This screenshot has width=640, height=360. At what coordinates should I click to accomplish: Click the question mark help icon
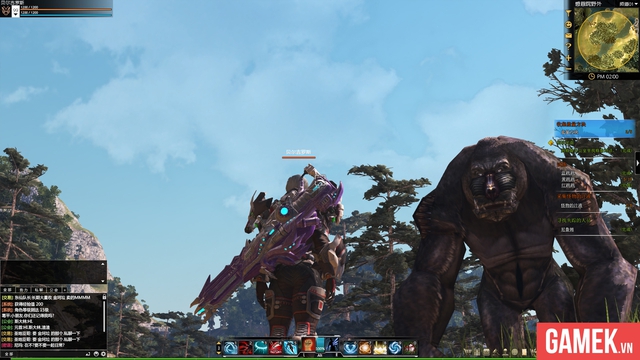pos(569,47)
